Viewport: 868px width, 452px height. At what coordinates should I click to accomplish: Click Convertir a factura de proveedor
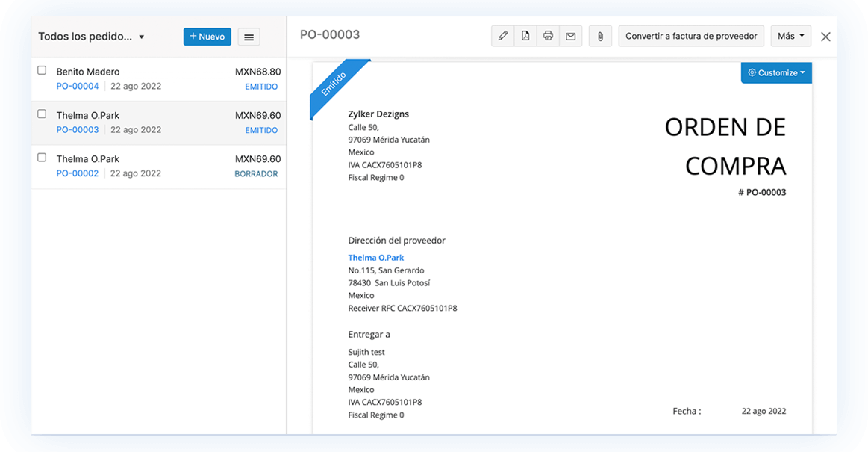[690, 35]
